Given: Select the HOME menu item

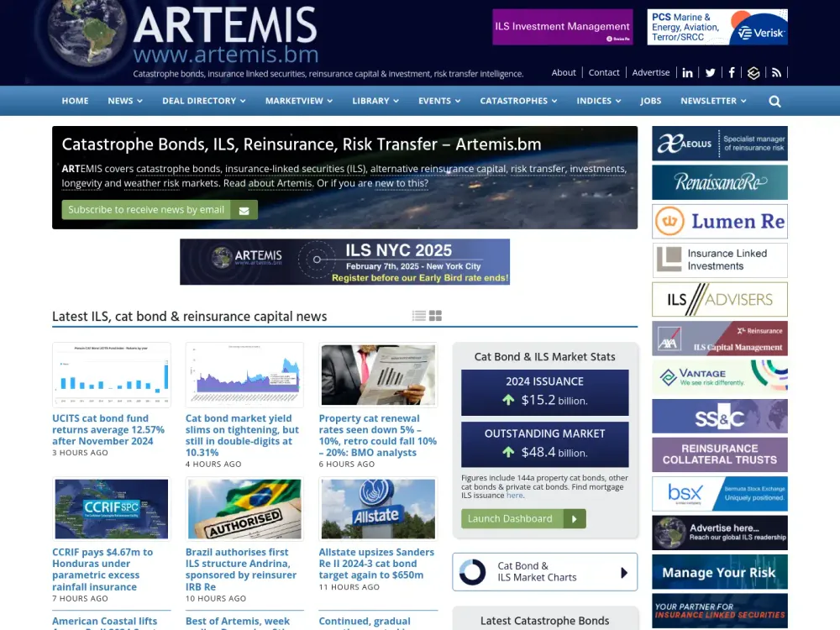Looking at the screenshot, I should [75, 101].
